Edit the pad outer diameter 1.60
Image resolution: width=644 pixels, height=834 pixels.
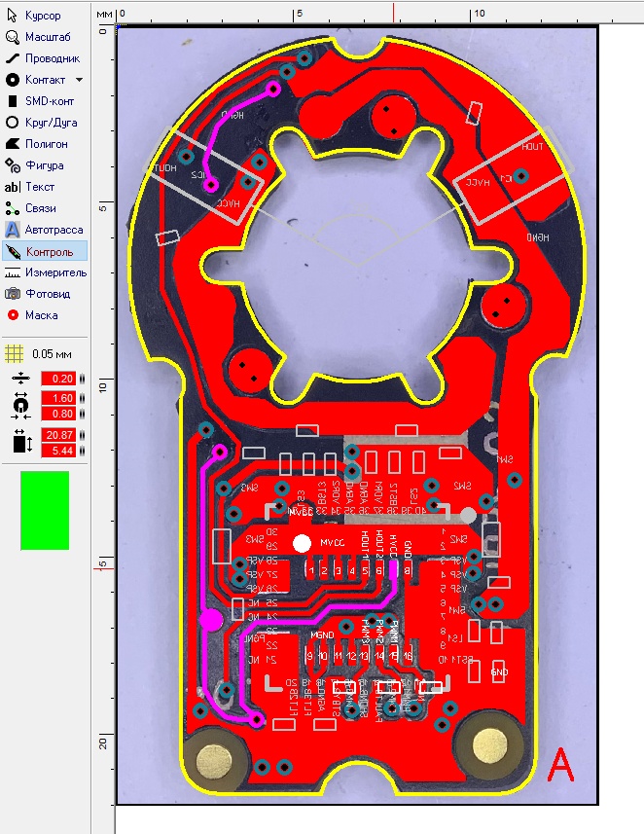point(58,398)
